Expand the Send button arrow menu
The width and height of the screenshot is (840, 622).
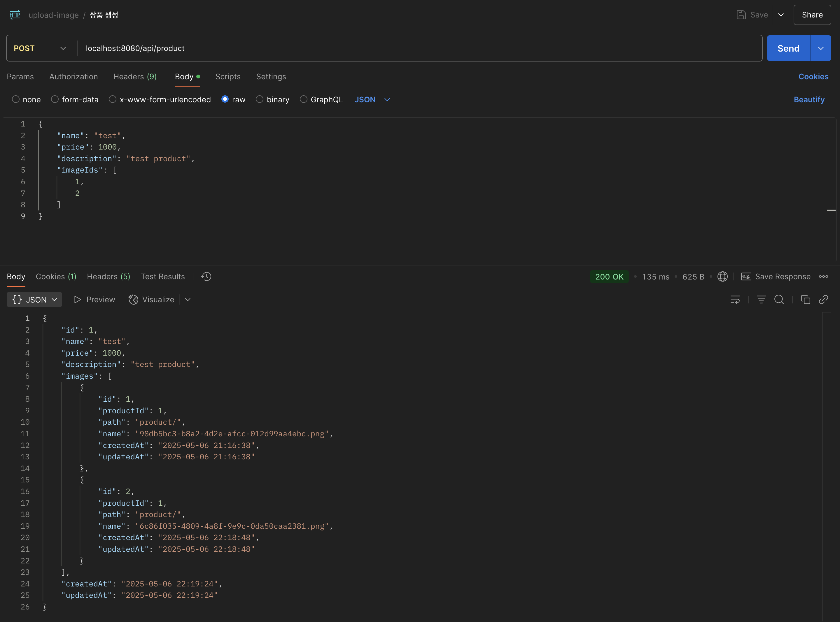tap(821, 48)
